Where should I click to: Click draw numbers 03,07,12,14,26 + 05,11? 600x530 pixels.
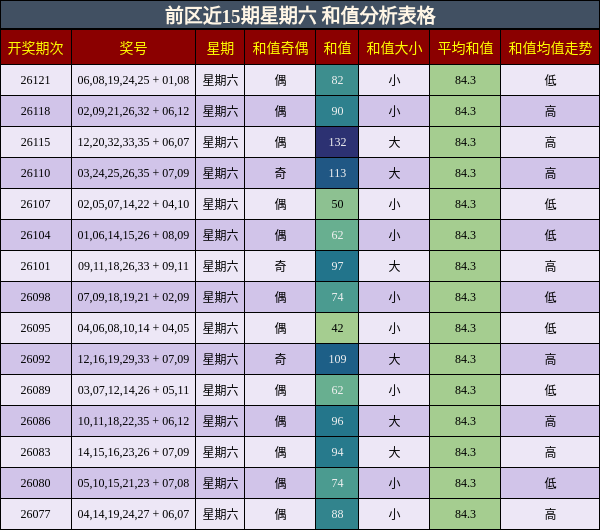point(133,390)
